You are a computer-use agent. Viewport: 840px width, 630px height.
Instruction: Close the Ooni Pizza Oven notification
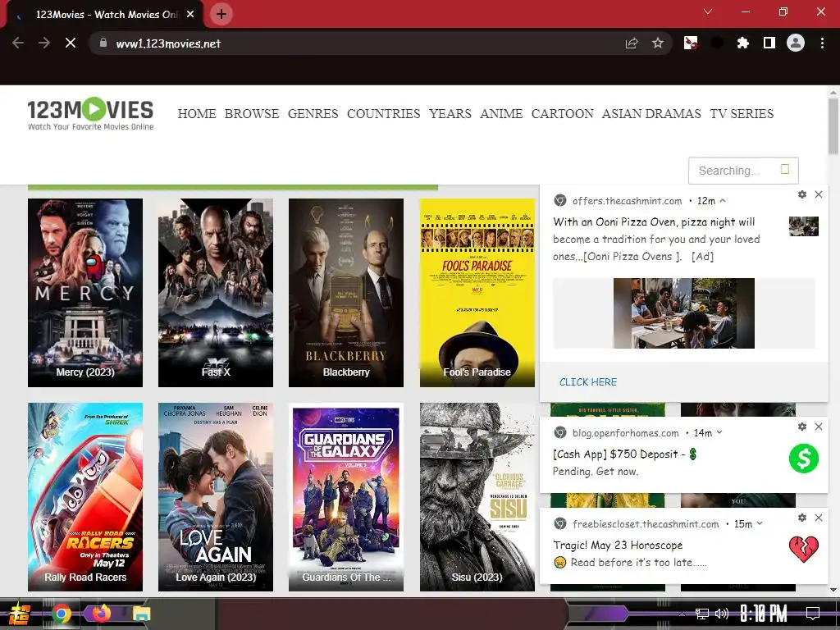tap(819, 194)
